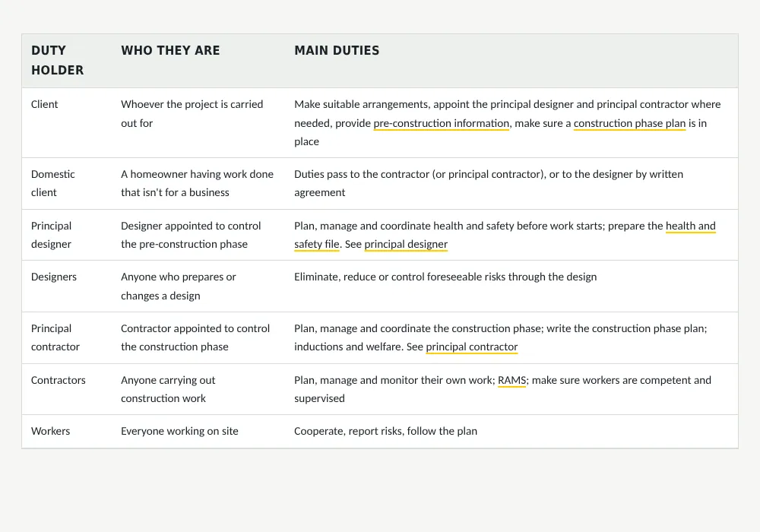Click the Who They Are column header
This screenshot has width=760, height=532.
click(170, 50)
